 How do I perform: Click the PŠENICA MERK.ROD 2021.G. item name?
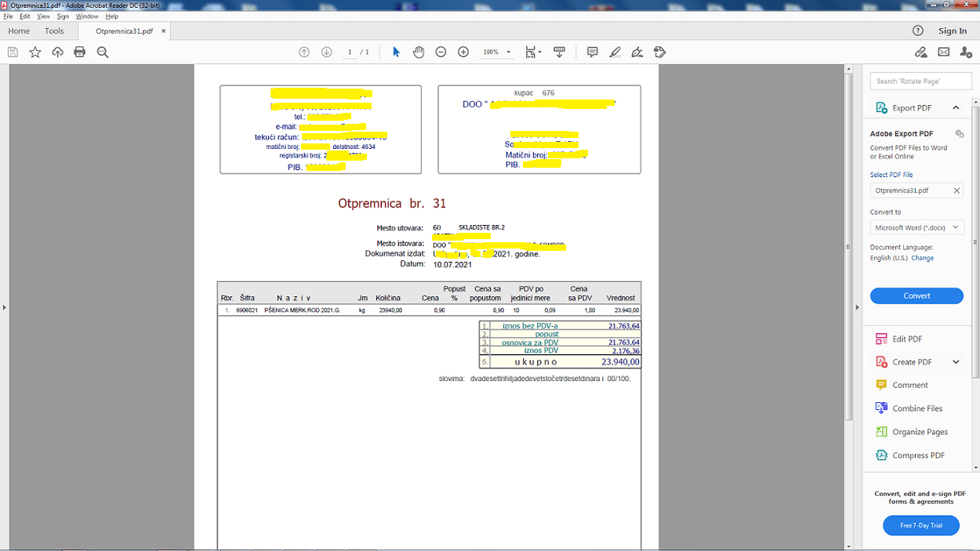pyautogui.click(x=302, y=310)
